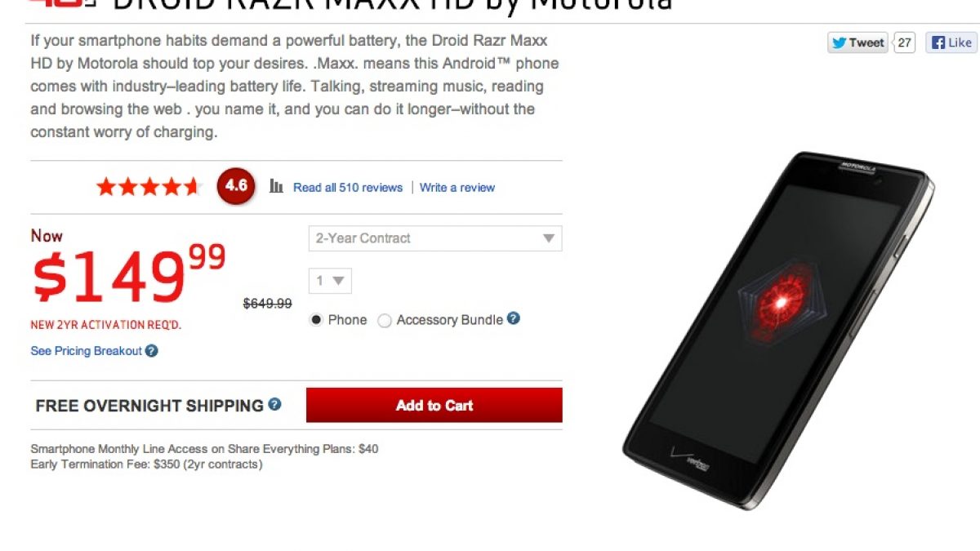This screenshot has width=980, height=551.
Task: Click the crossed-out $649.99 original price
Action: [x=268, y=304]
